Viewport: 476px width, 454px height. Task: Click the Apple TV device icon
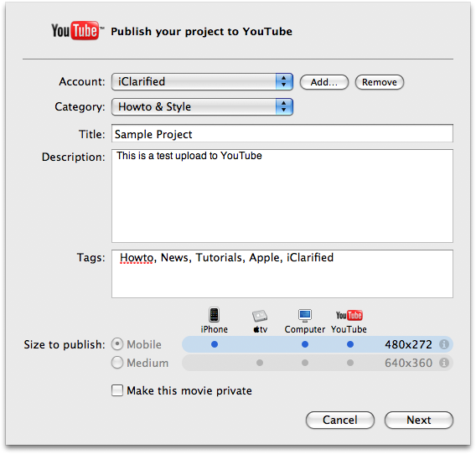click(x=260, y=316)
